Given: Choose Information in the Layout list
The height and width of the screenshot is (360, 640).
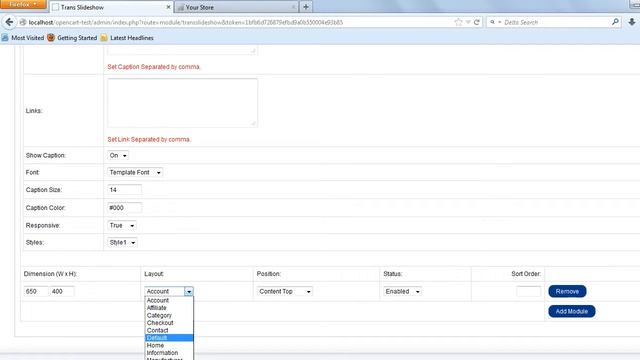Looking at the screenshot, I should pyautogui.click(x=169, y=353).
